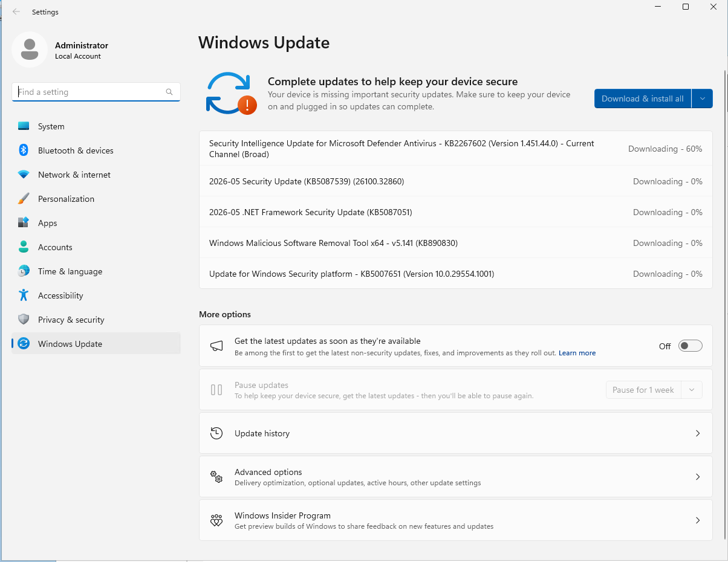Open Accessibility label in sidebar
Image resolution: width=728 pixels, height=562 pixels.
[60, 296]
